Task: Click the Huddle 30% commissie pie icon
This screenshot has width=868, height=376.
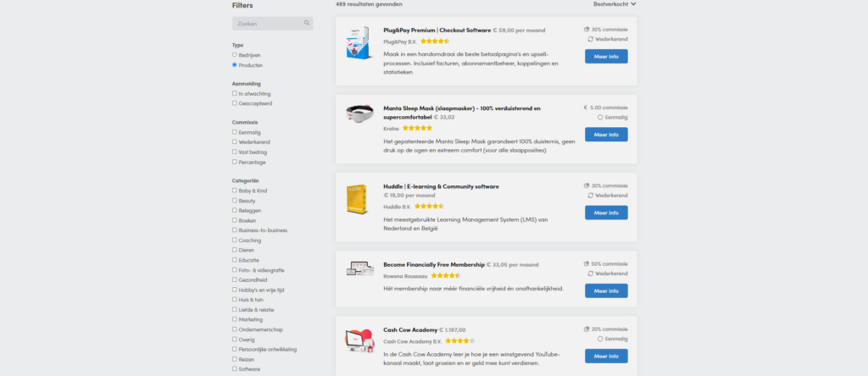Action: [x=587, y=185]
